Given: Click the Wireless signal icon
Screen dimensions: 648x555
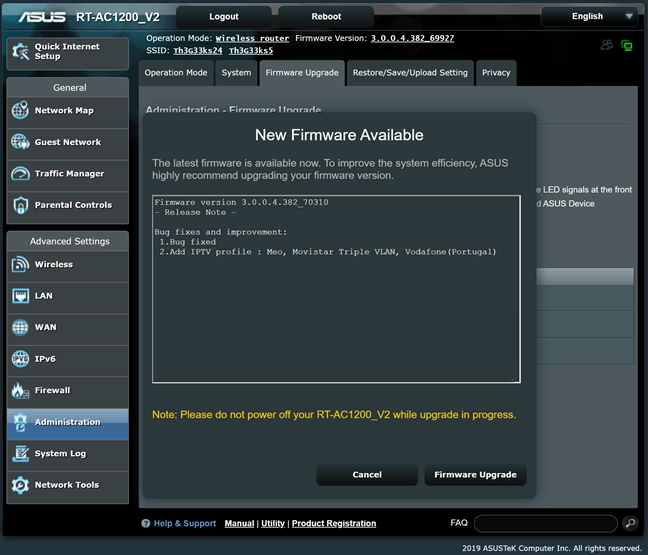Looking at the screenshot, I should (20, 264).
